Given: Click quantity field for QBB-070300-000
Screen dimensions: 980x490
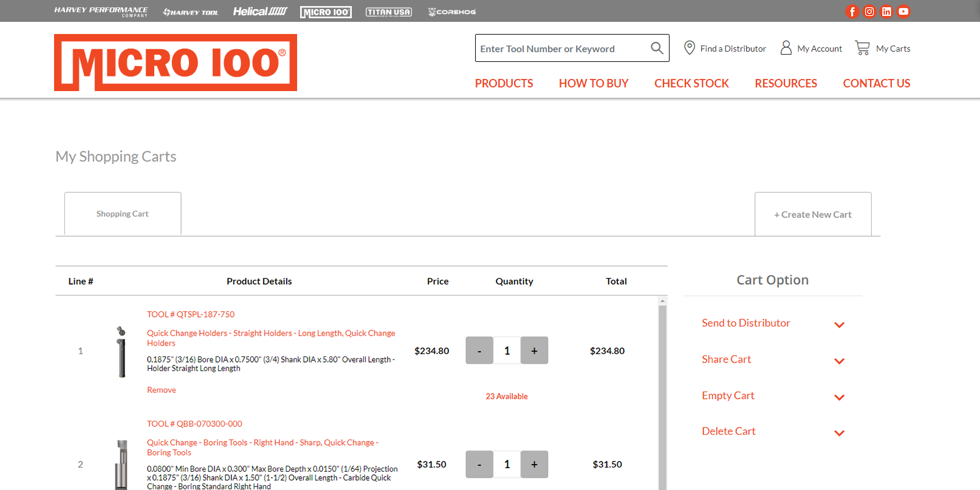Looking at the screenshot, I should [507, 464].
